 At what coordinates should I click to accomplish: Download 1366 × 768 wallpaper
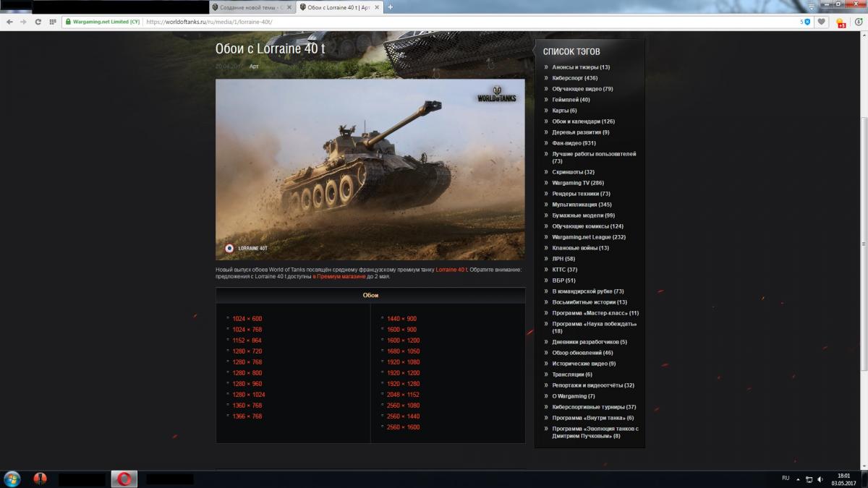point(247,416)
